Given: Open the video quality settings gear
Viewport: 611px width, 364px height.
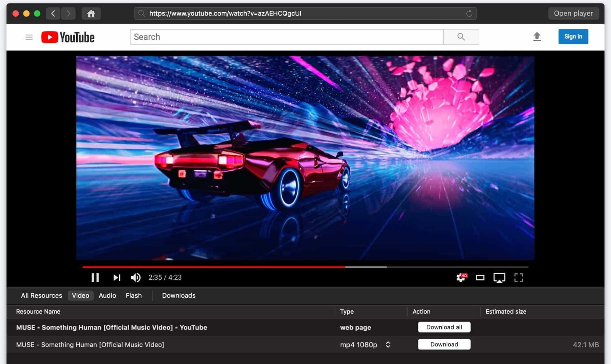Looking at the screenshot, I should click(461, 278).
